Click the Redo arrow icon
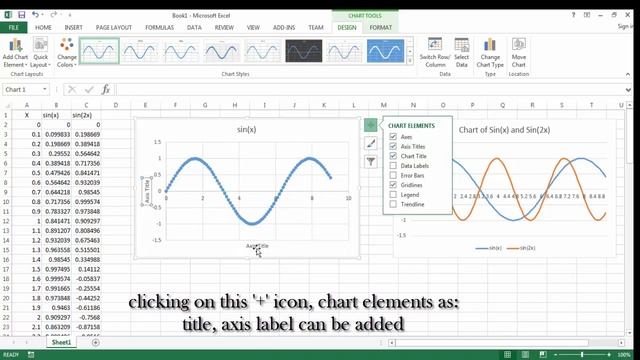The image size is (640, 360). [53, 15]
